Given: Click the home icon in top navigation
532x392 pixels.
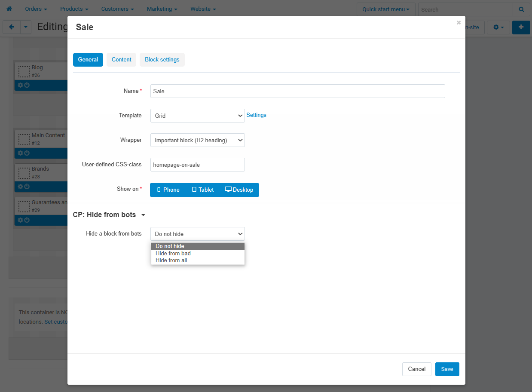Looking at the screenshot, I should coord(9,9).
